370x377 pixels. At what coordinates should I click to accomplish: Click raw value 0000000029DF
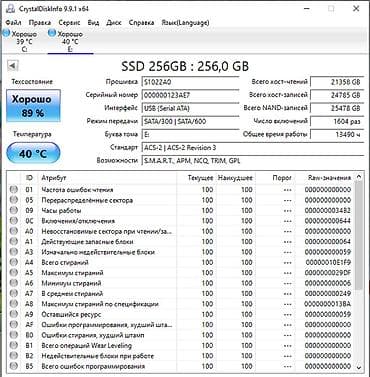pyautogui.click(x=328, y=273)
